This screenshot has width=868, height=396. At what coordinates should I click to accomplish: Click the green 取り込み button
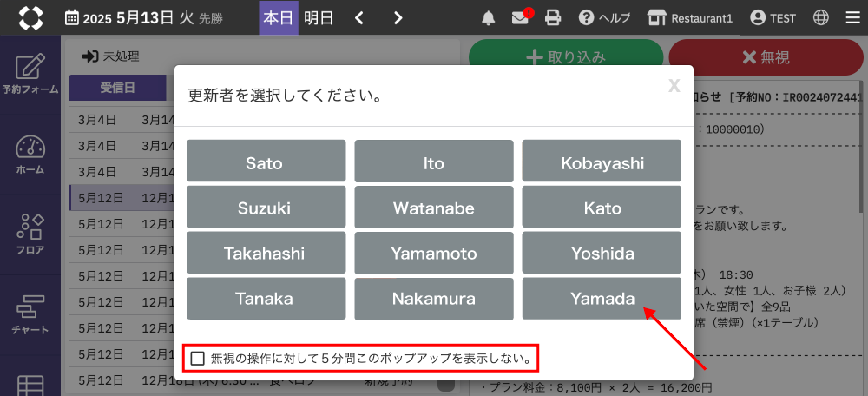(566, 57)
